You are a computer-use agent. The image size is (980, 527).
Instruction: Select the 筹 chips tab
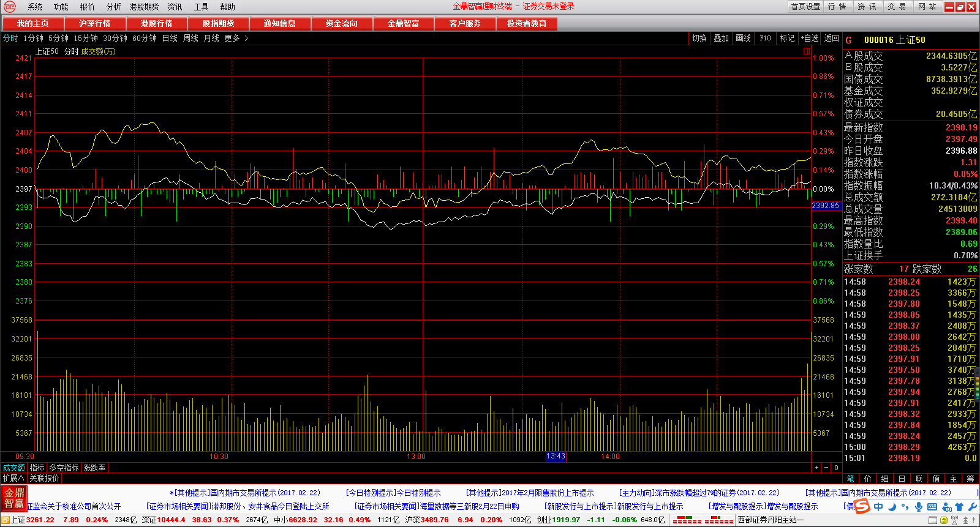[x=971, y=479]
